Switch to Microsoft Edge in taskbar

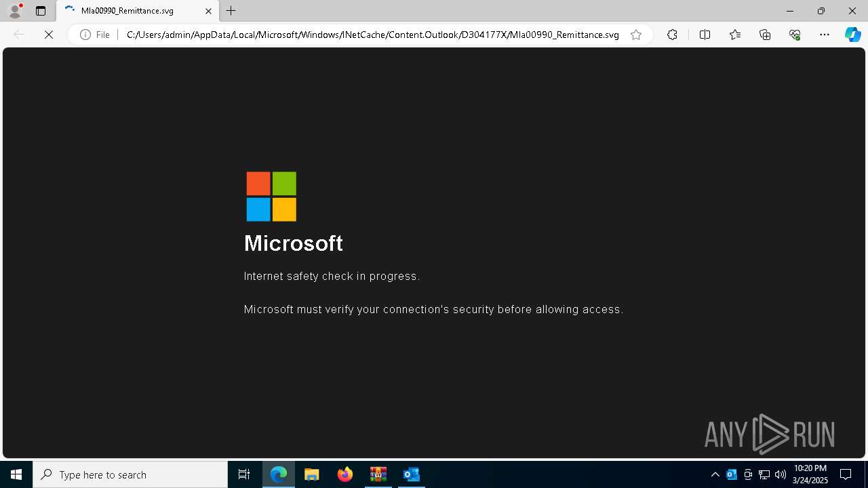point(279,474)
